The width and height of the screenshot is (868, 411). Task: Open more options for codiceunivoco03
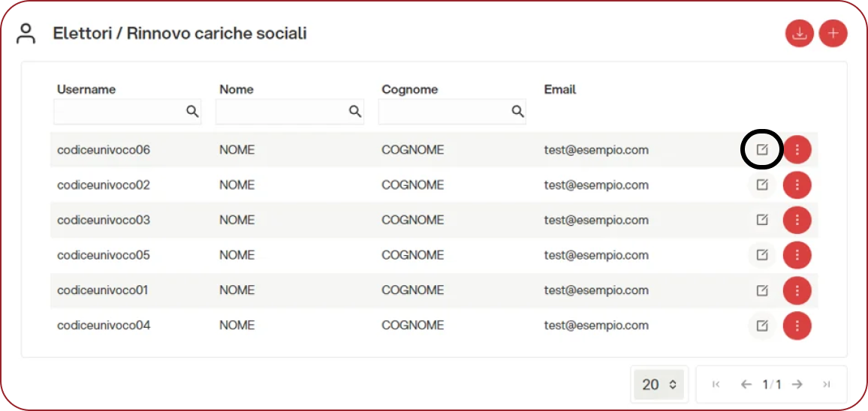(x=797, y=220)
